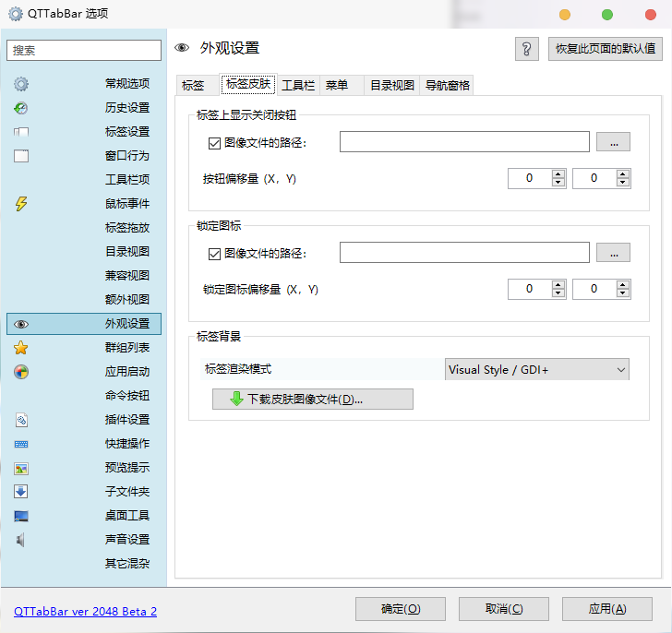Close the window with the red dot
672x633 pixels.
pyautogui.click(x=651, y=15)
